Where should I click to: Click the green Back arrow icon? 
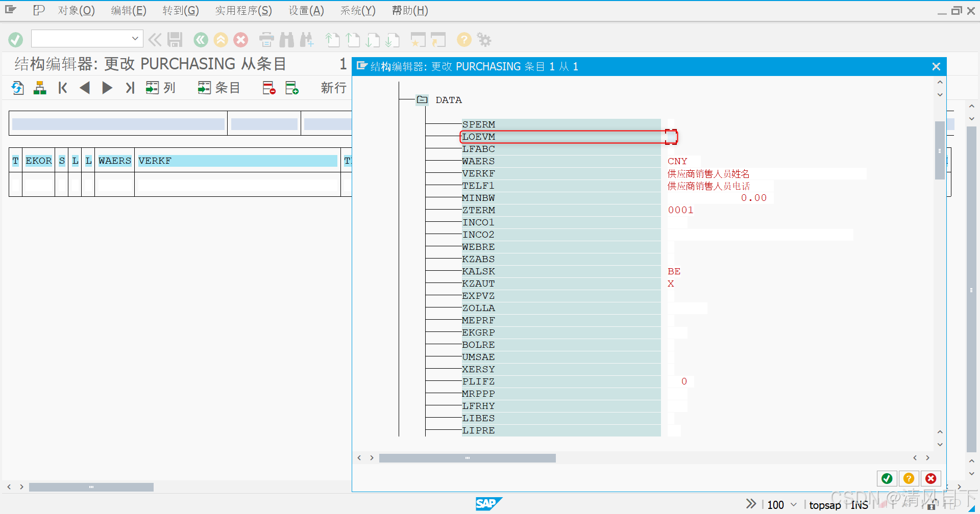click(201, 40)
